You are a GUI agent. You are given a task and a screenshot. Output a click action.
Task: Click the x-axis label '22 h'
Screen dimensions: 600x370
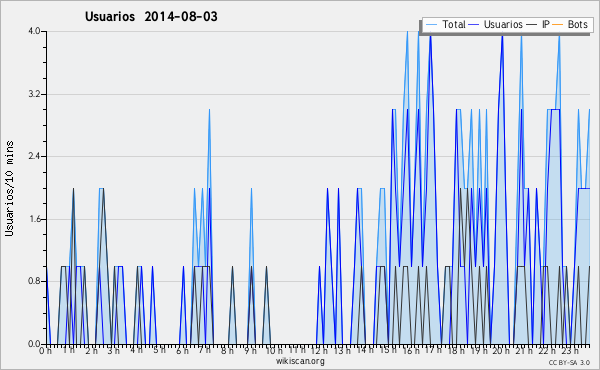tap(547, 351)
